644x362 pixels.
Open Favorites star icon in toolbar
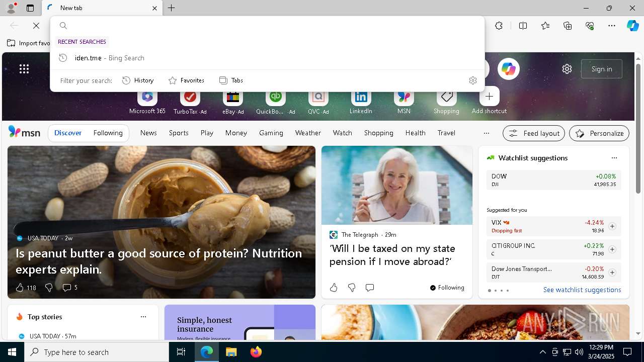(545, 26)
